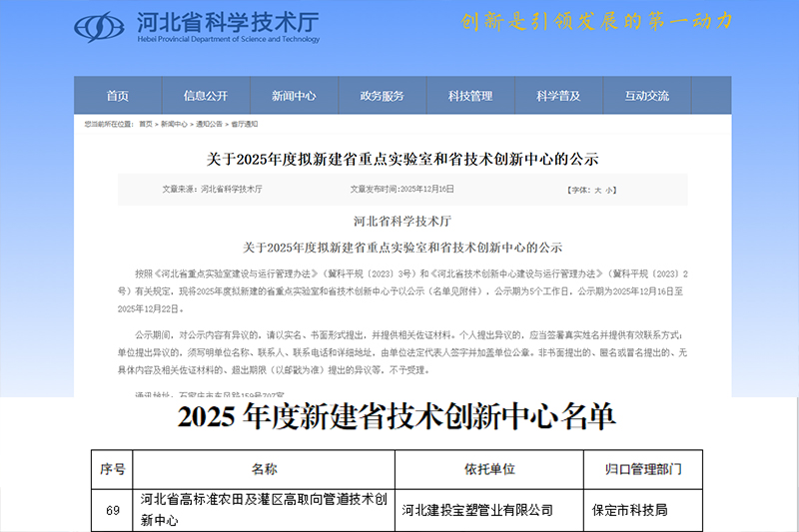Open the 首页 navigation tab
This screenshot has height=532, width=799.
(x=118, y=96)
